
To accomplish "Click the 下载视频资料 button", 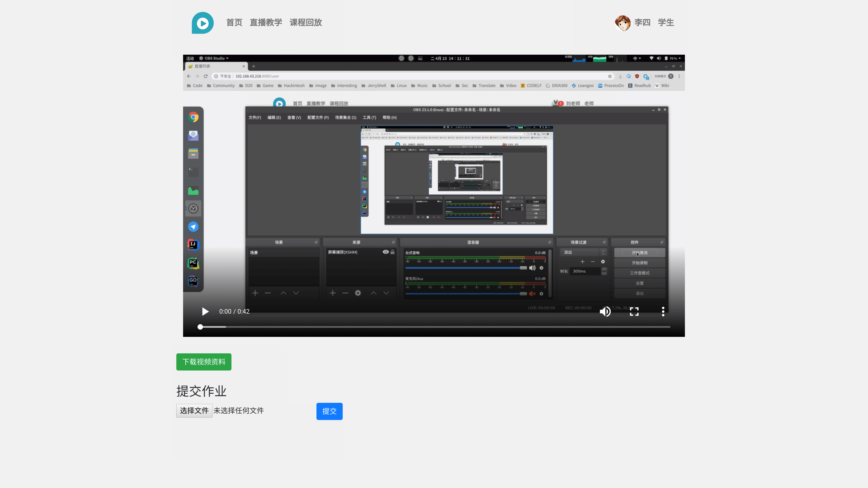I will (203, 362).
